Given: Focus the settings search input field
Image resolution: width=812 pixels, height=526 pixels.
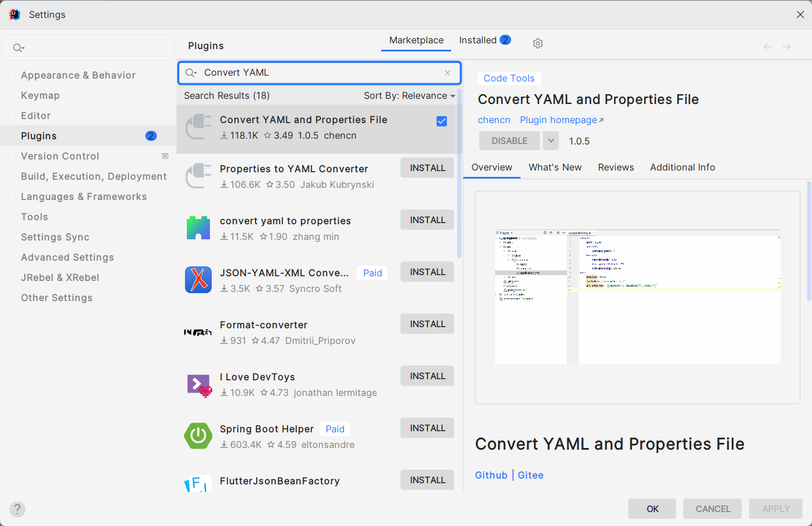Looking at the screenshot, I should (x=88, y=48).
